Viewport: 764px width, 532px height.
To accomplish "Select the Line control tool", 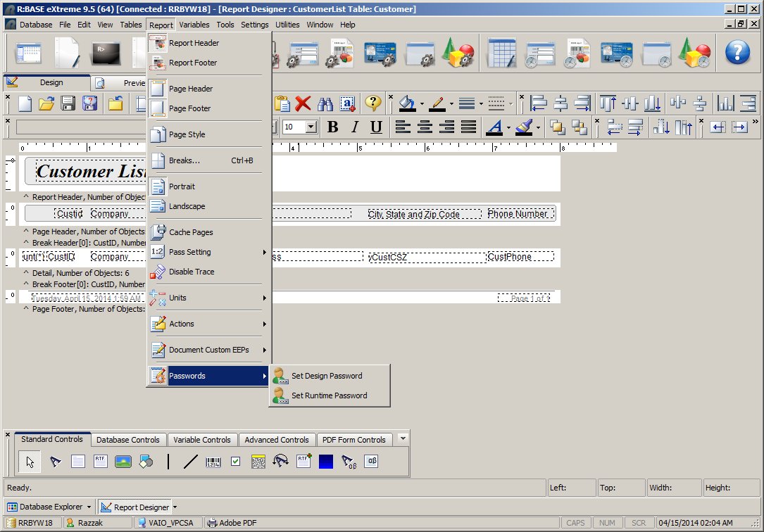I will coord(190,462).
